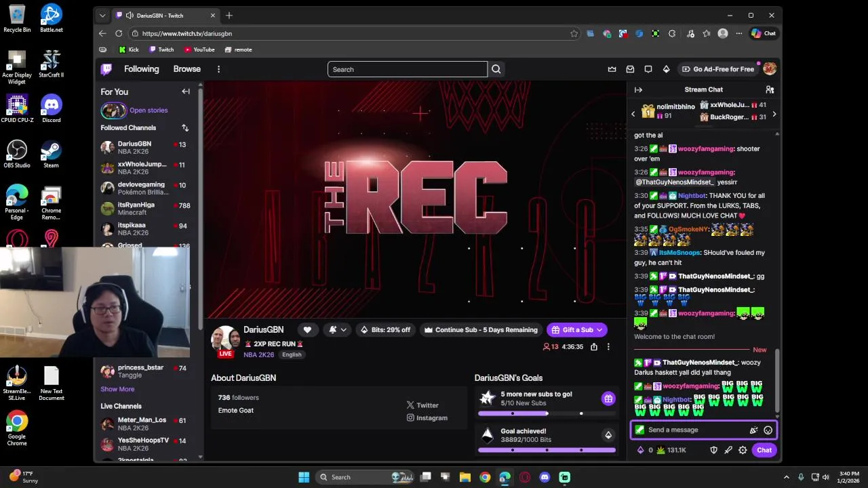Click the browser address bar URL
Image resolution: width=868 pixels, height=488 pixels.
click(187, 33)
